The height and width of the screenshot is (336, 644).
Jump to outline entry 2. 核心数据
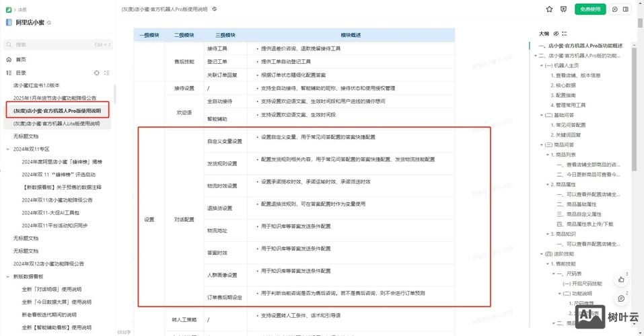tap(563, 85)
